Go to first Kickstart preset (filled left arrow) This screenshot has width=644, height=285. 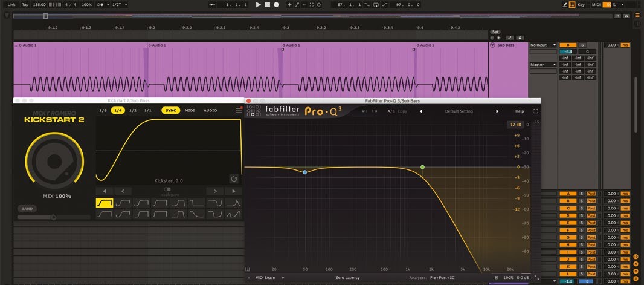(x=105, y=191)
